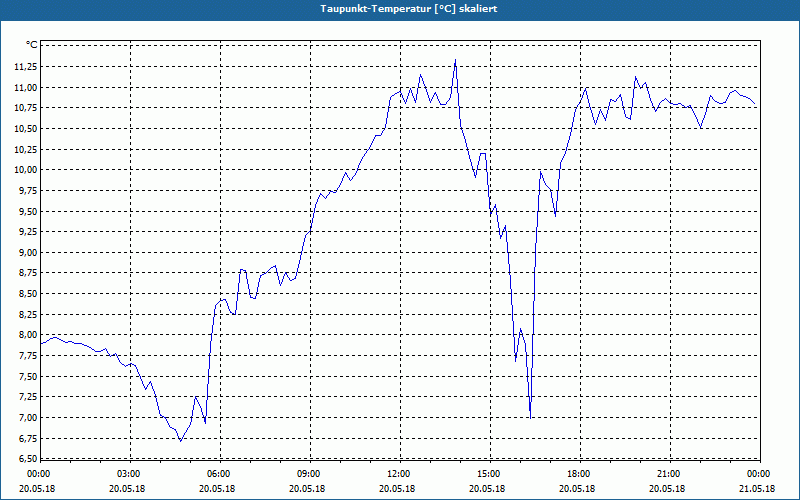Click the 12:00 time label
The height and width of the screenshot is (500, 800).
(398, 474)
